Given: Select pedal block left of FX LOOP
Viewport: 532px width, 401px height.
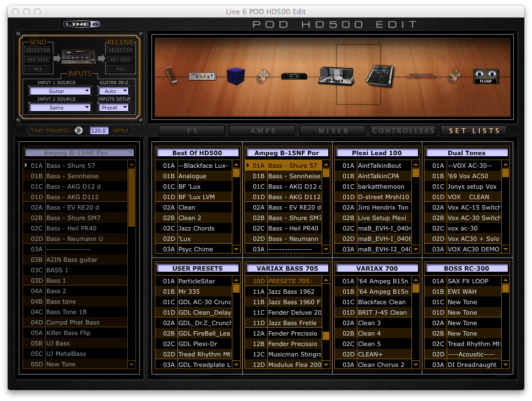Looking at the screenshot, I should point(454,76).
